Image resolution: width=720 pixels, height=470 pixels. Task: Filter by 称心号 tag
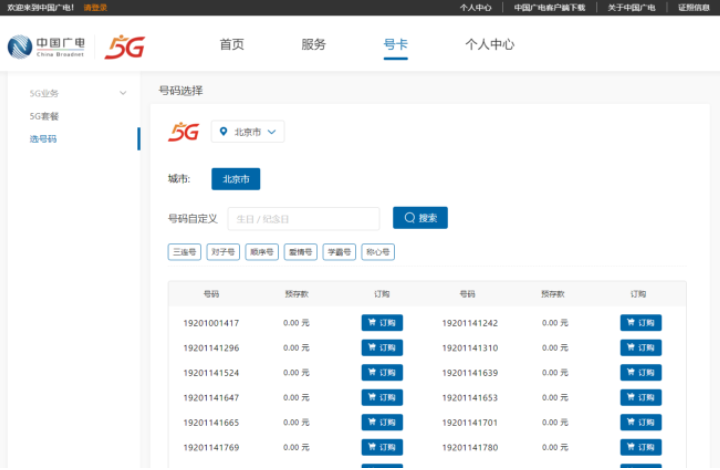click(378, 252)
